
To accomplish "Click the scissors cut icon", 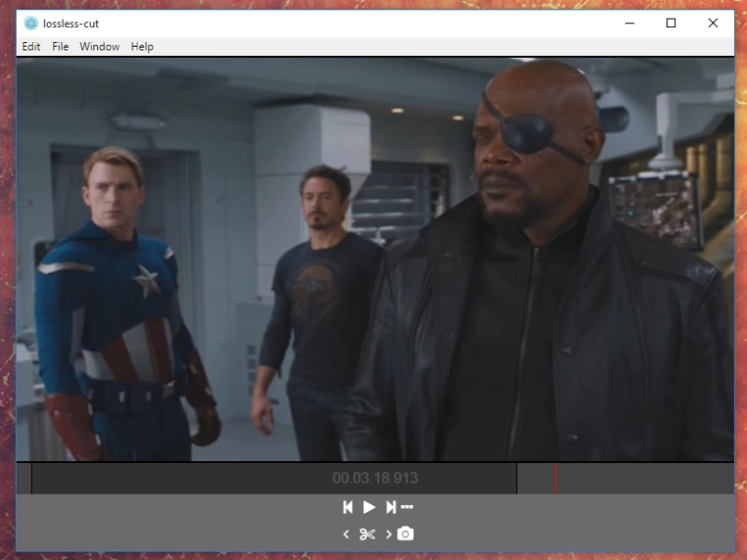I will [x=367, y=534].
